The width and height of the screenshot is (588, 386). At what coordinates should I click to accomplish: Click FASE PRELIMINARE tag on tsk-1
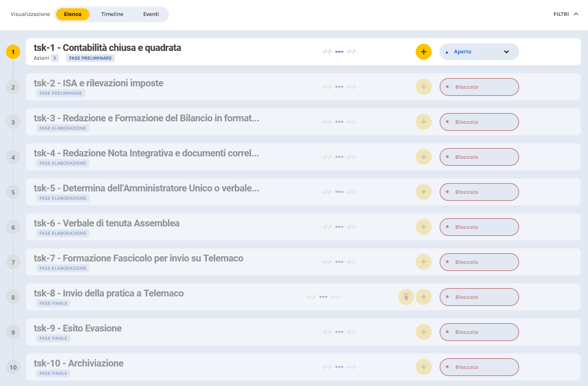pos(90,58)
